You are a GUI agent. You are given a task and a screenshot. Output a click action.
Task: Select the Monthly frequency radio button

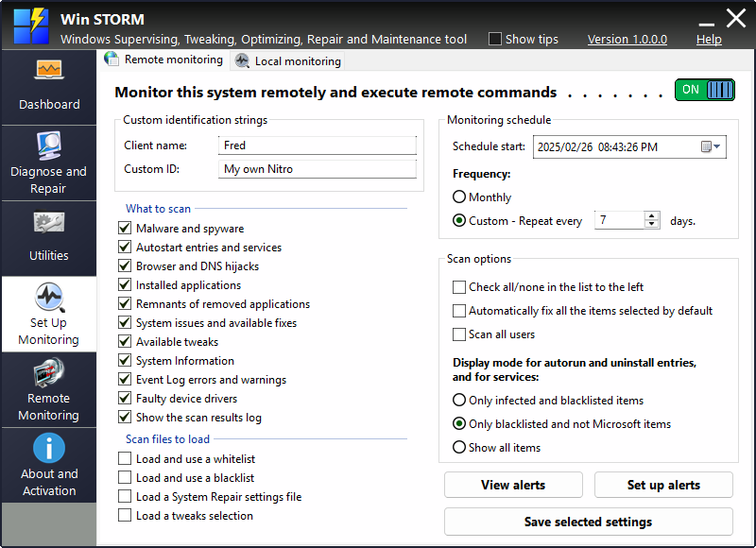pos(459,197)
